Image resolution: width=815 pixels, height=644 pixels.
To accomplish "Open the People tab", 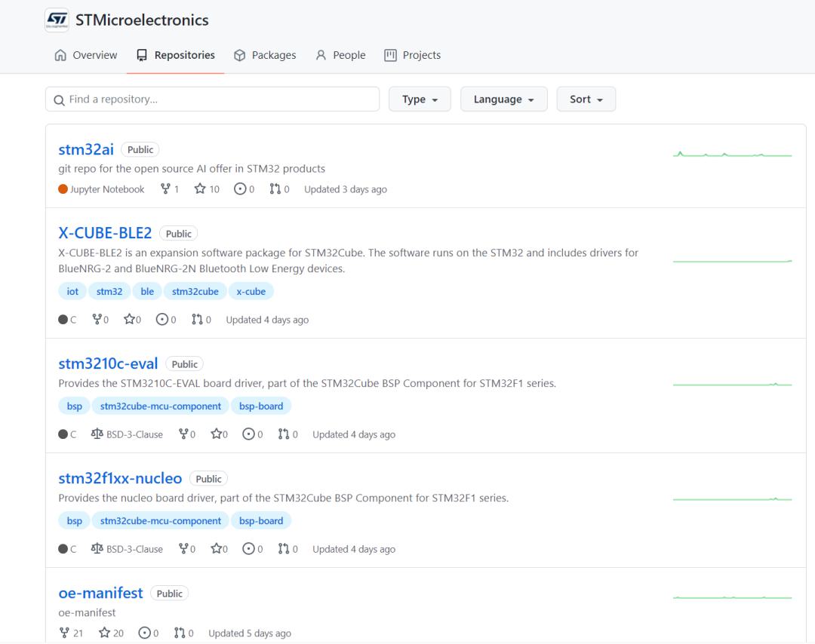I will coord(340,55).
